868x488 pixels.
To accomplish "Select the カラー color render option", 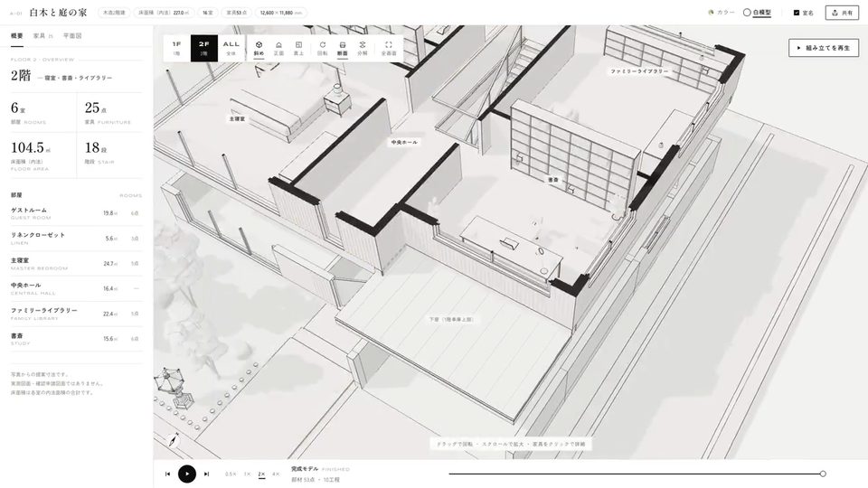I will click(722, 12).
